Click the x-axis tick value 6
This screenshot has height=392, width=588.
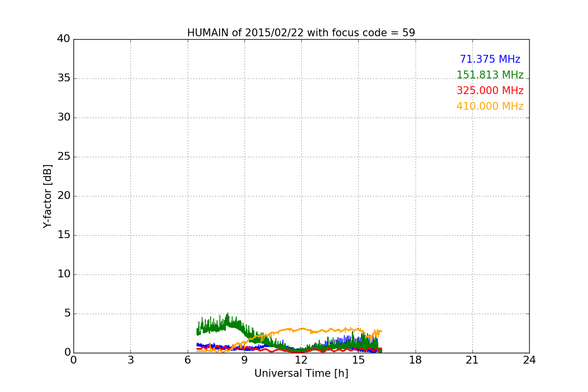(x=188, y=360)
